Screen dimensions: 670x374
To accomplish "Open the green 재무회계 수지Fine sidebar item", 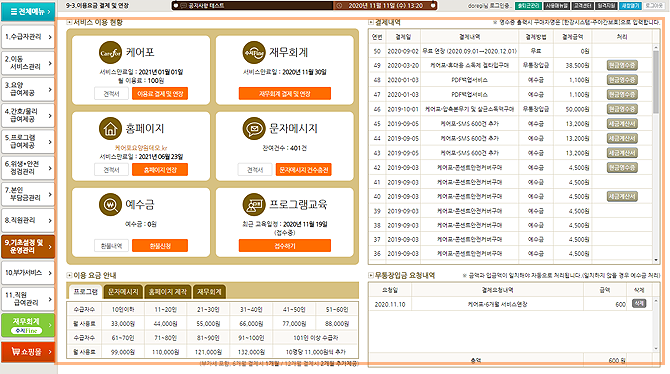I will (x=28, y=325).
